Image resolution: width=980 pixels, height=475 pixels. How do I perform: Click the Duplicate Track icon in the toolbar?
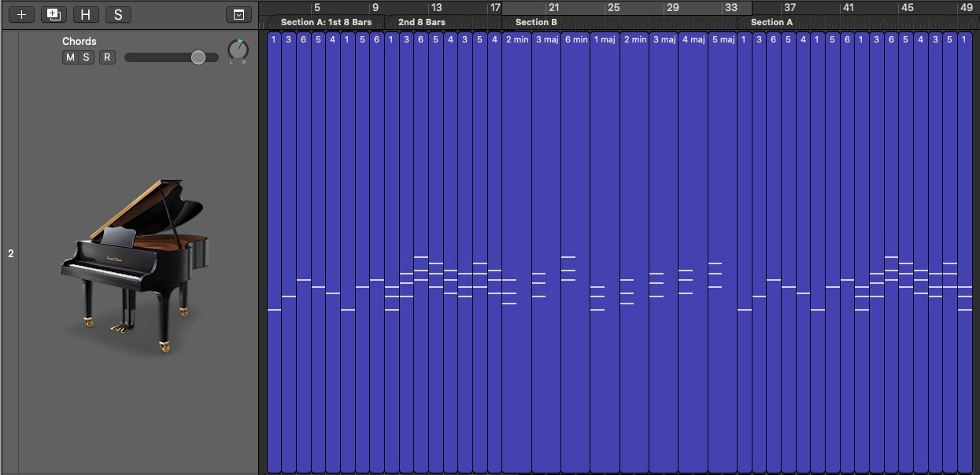tap(53, 13)
